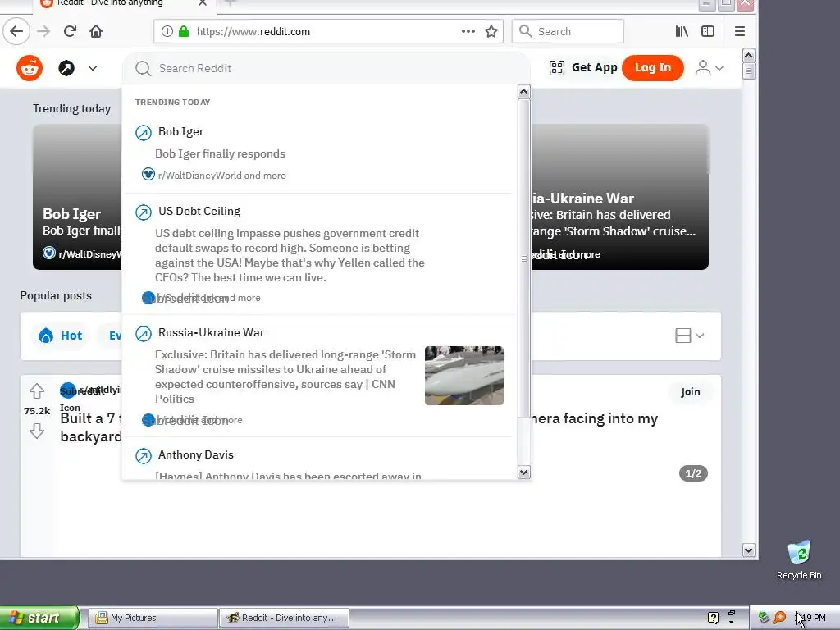The image size is (840, 630).
Task: Select the Hot sort tab
Action: point(61,336)
